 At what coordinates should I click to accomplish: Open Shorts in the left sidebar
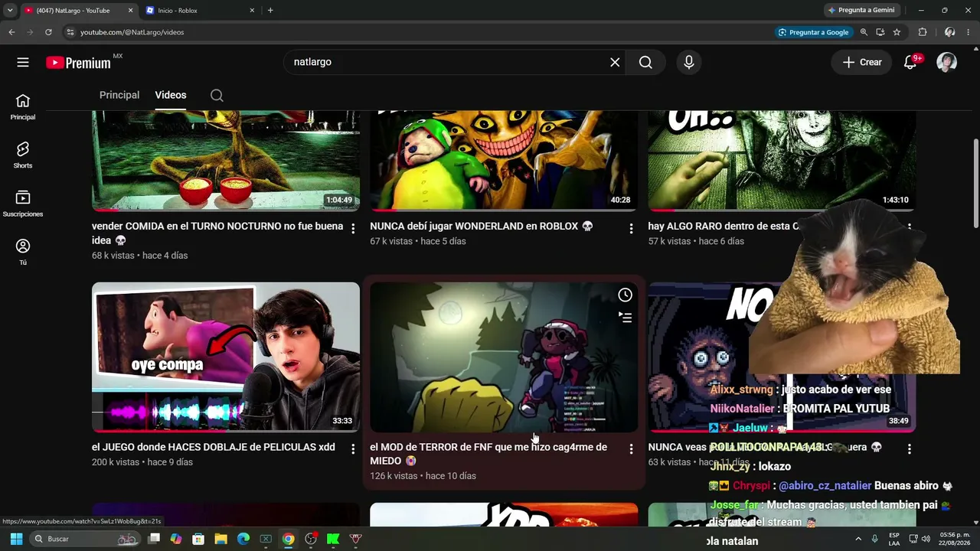coord(23,155)
